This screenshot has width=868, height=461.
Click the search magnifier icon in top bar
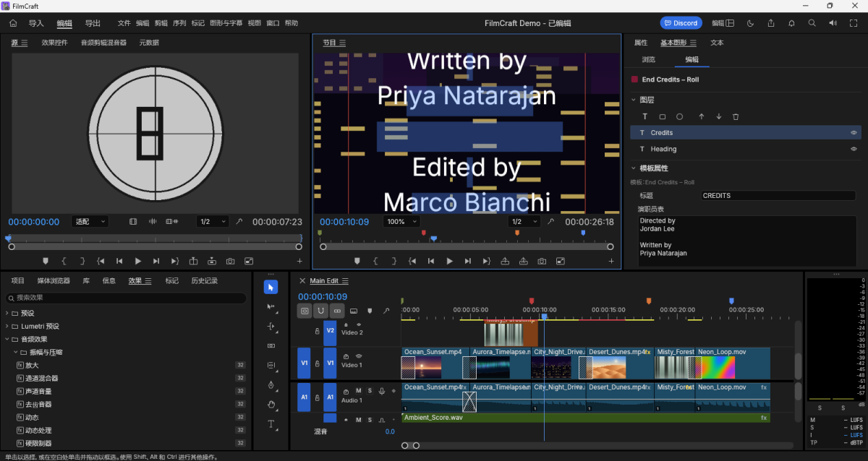(x=812, y=23)
